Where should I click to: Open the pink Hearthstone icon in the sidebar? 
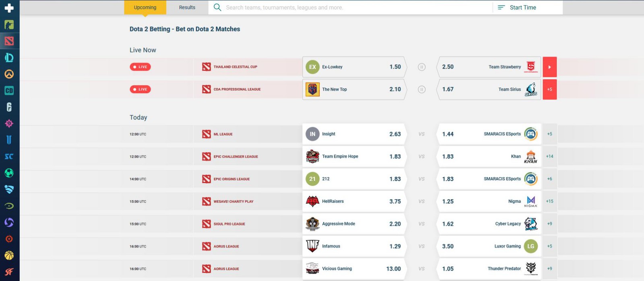click(x=9, y=124)
